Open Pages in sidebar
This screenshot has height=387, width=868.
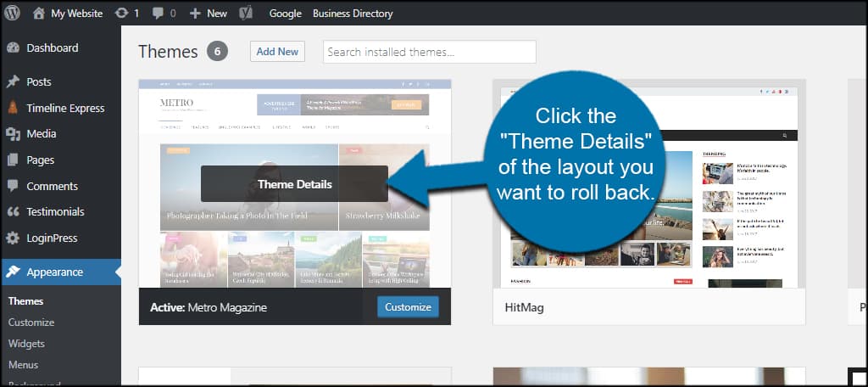coord(41,160)
